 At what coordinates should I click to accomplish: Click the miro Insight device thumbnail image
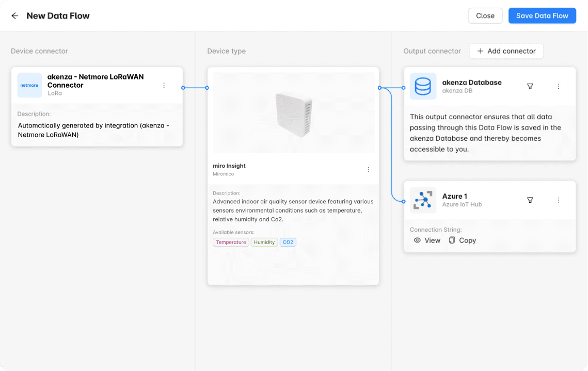(x=293, y=112)
